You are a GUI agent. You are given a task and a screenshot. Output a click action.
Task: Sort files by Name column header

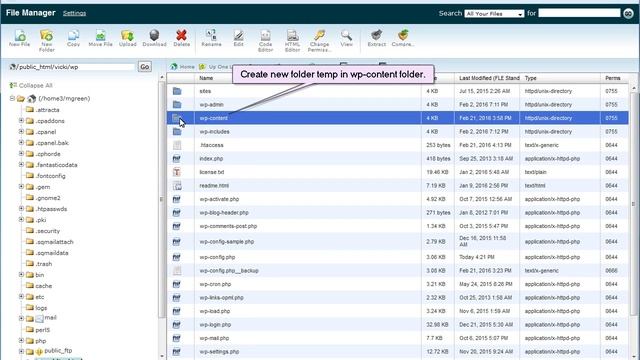206,78
